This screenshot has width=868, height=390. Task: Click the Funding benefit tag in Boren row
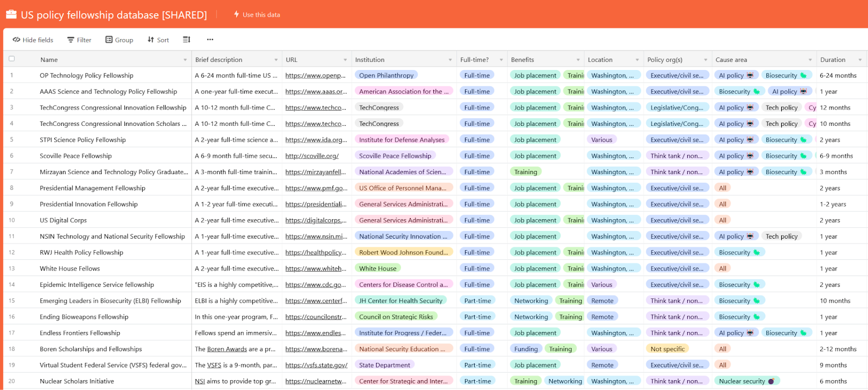(x=526, y=349)
